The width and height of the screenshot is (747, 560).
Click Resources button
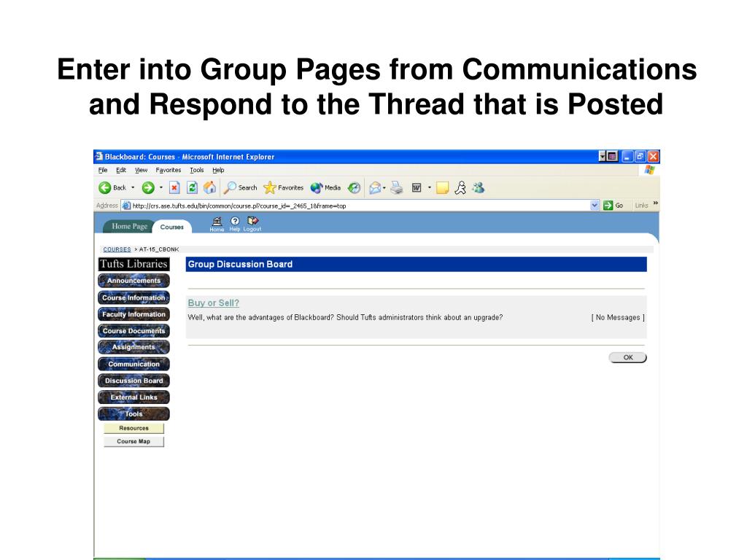pyautogui.click(x=134, y=428)
